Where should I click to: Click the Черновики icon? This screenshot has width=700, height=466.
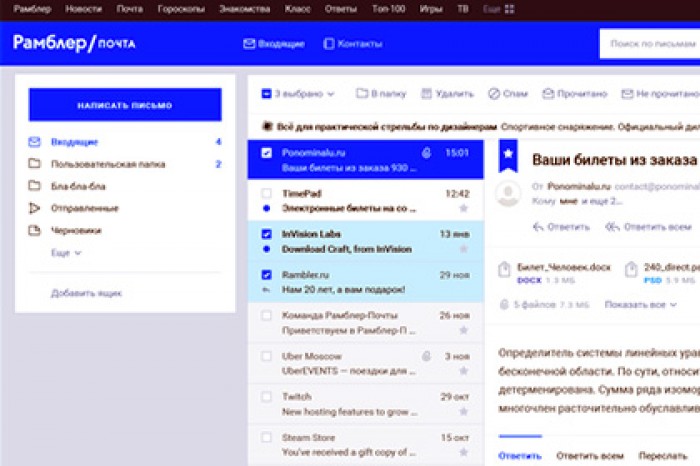coord(34,230)
